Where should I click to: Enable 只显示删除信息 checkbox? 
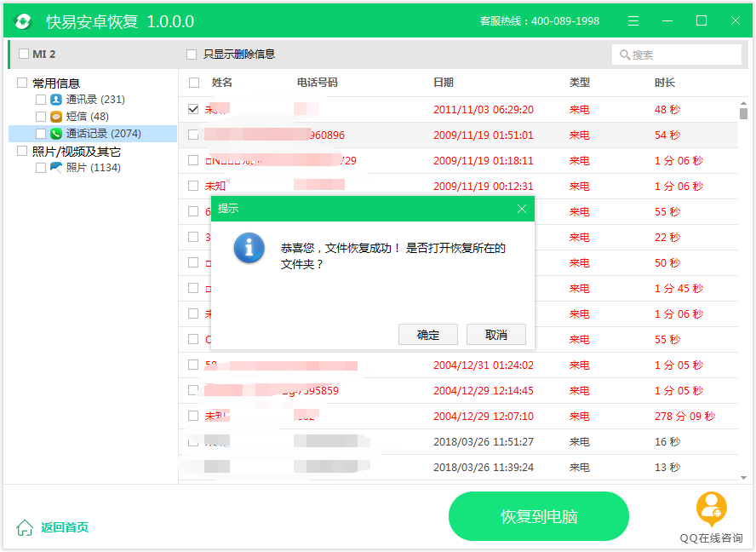pos(192,55)
